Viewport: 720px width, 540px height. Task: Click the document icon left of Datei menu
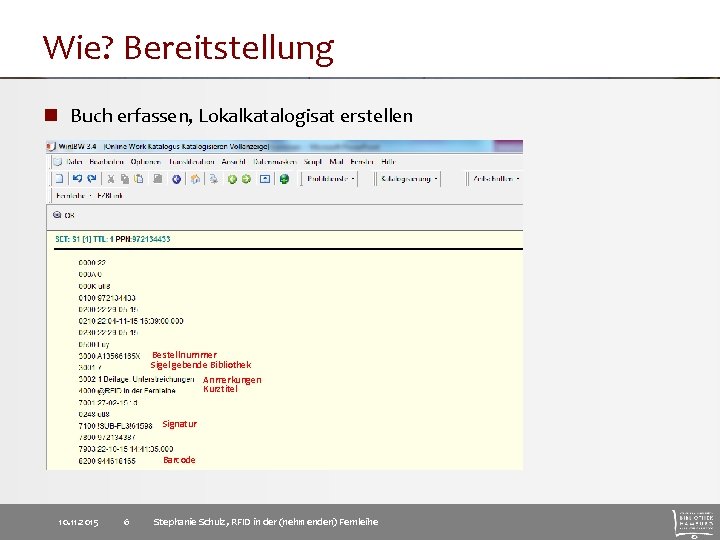click(x=58, y=162)
